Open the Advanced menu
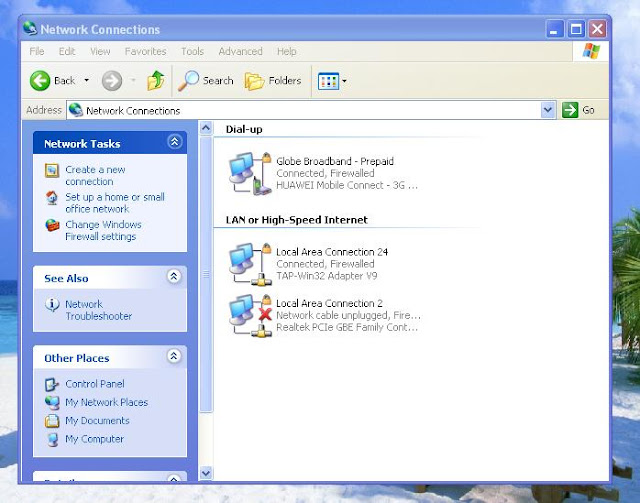The height and width of the screenshot is (503, 640). (x=240, y=51)
